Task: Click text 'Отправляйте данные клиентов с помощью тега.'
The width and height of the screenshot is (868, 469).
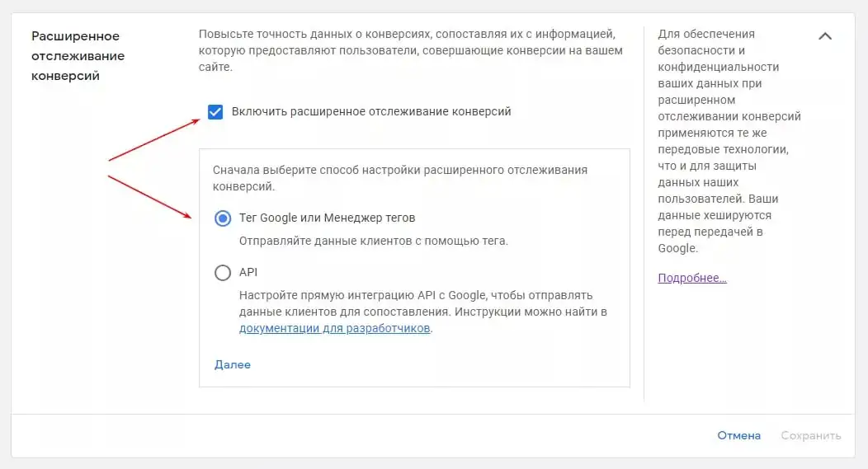Action: pyautogui.click(x=374, y=242)
